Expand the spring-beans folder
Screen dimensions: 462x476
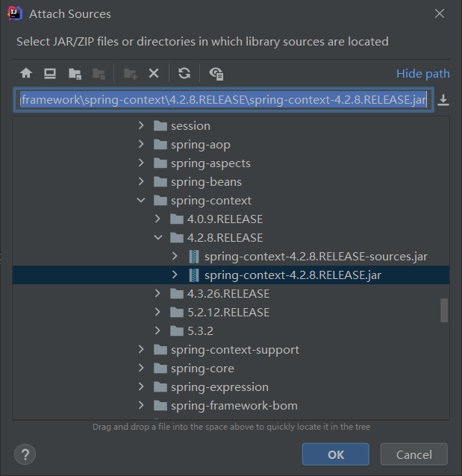(141, 181)
